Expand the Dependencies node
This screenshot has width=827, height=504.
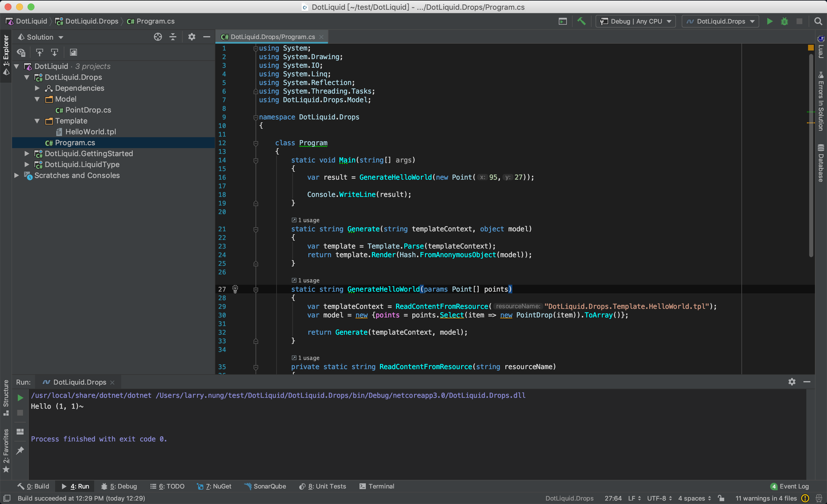tap(37, 88)
